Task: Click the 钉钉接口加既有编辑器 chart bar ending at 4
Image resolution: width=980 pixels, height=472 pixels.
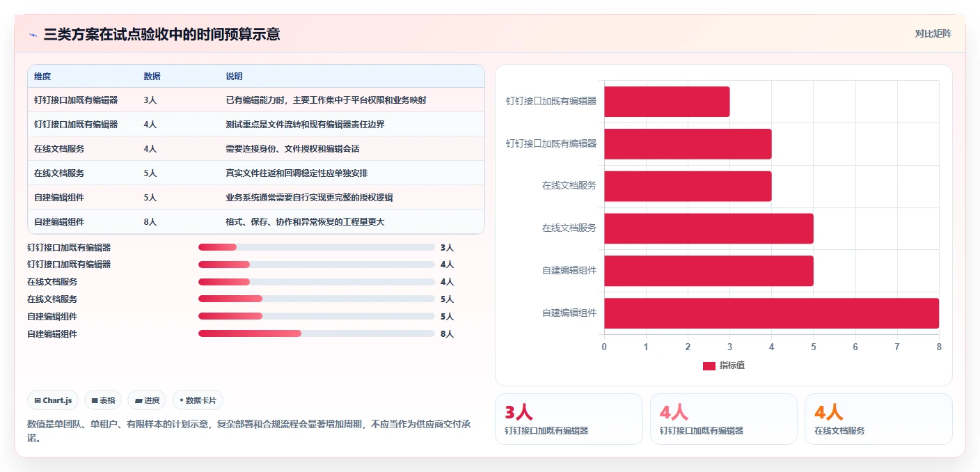Action: coord(688,143)
